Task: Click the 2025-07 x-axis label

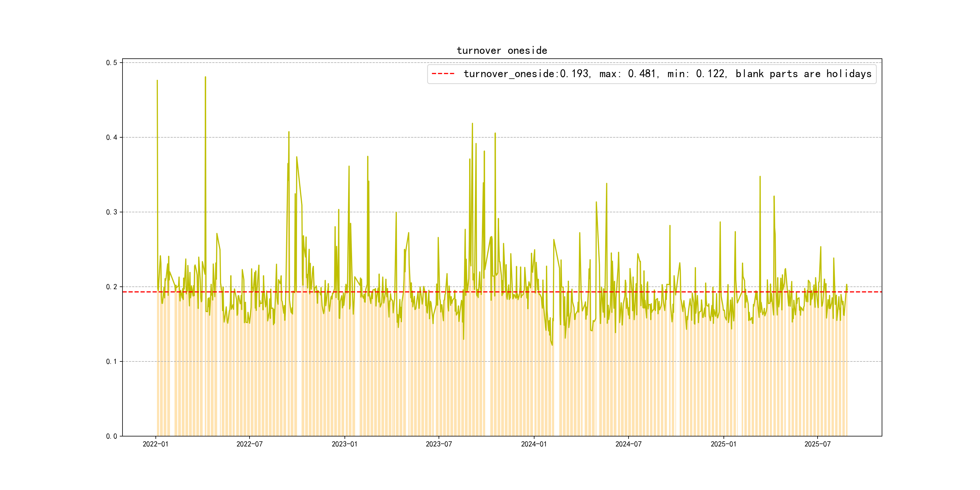Action: 817,444
